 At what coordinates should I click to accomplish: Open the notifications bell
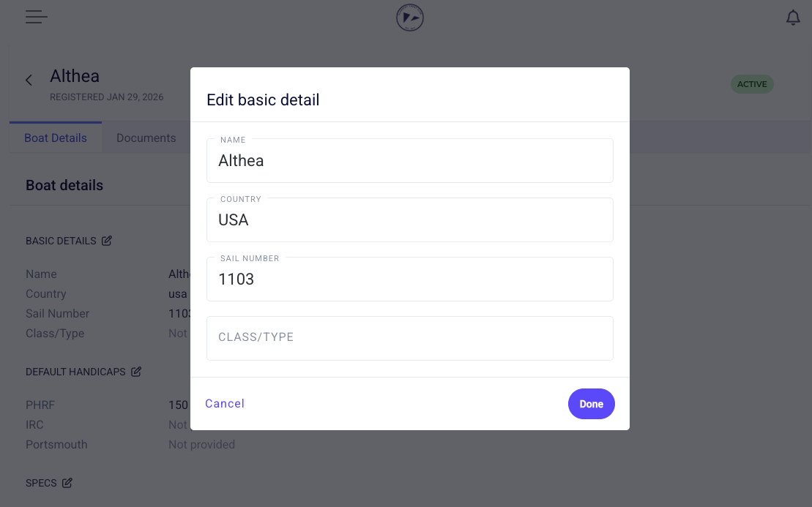click(x=792, y=18)
